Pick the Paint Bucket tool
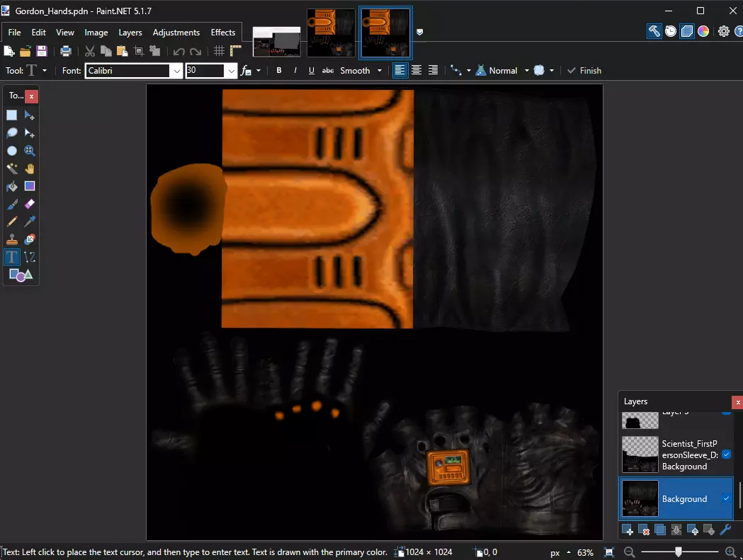The height and width of the screenshot is (560, 743). (x=12, y=186)
